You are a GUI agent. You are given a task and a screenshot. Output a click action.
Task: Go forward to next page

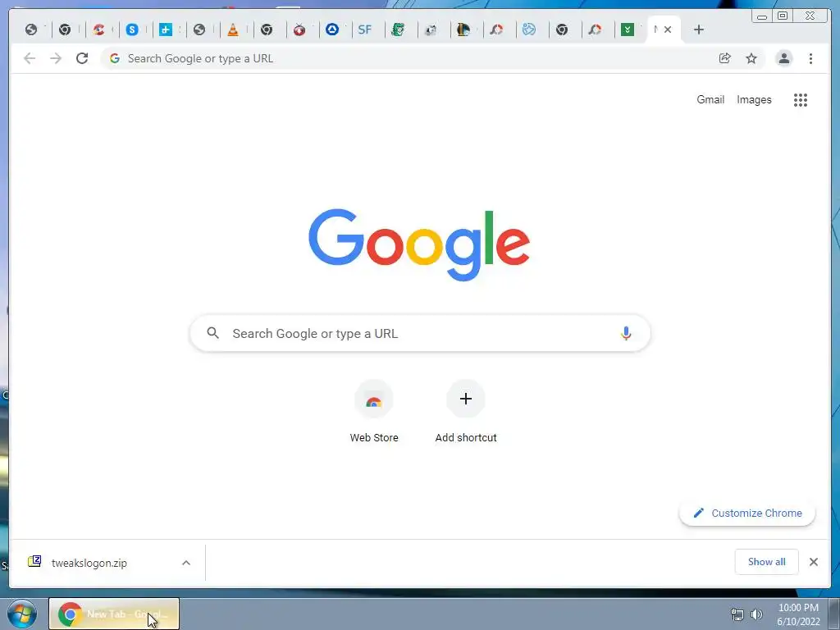(56, 58)
